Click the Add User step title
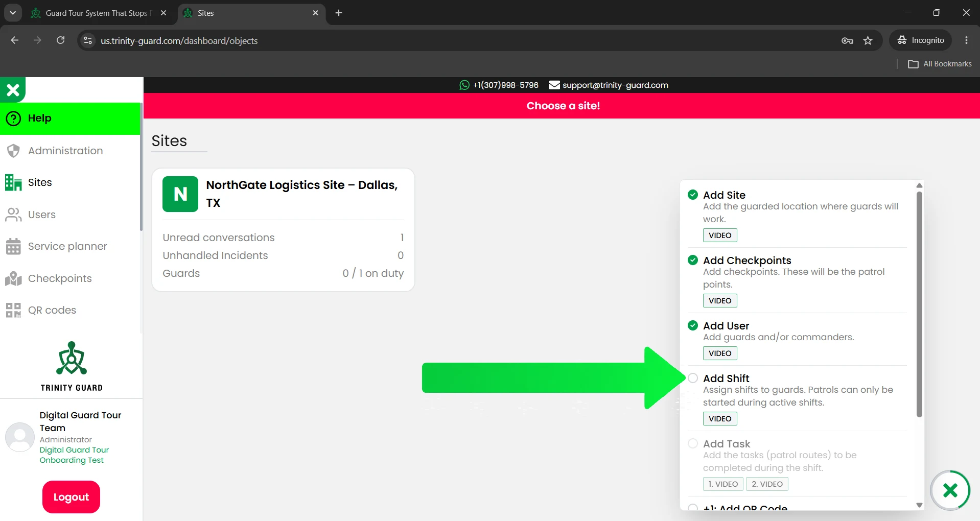The height and width of the screenshot is (521, 980). point(726,326)
